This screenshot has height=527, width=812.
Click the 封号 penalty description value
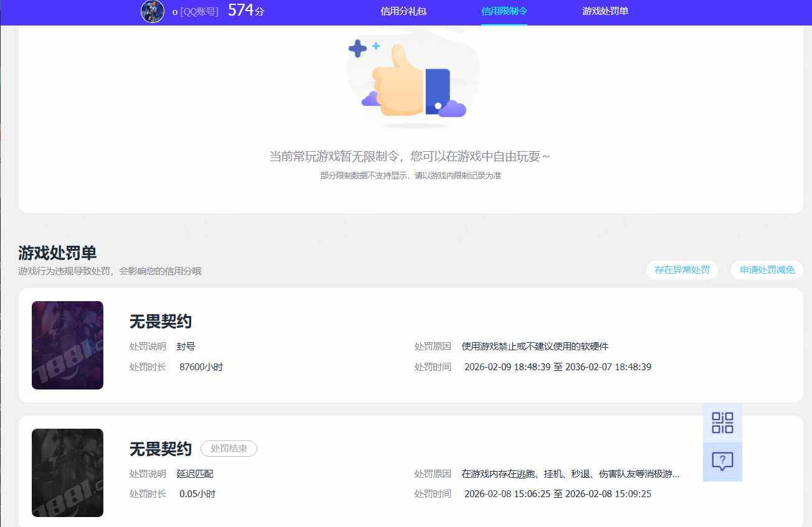click(186, 347)
